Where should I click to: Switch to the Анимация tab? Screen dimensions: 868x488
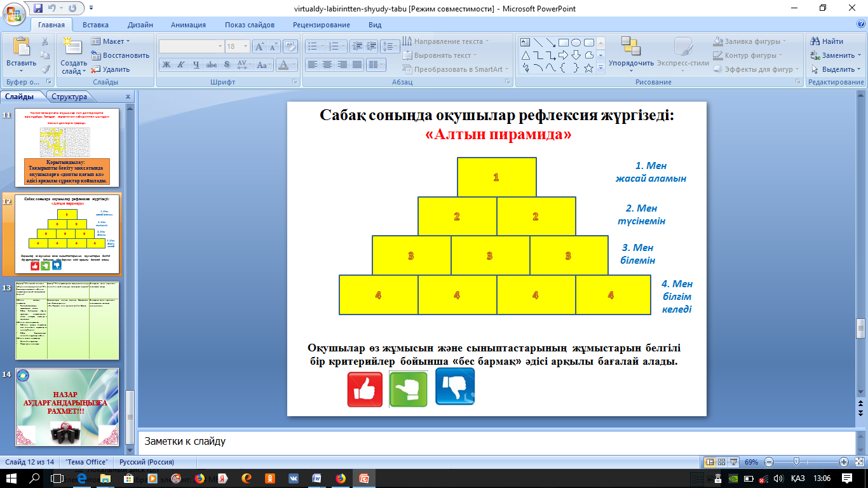tap(188, 25)
